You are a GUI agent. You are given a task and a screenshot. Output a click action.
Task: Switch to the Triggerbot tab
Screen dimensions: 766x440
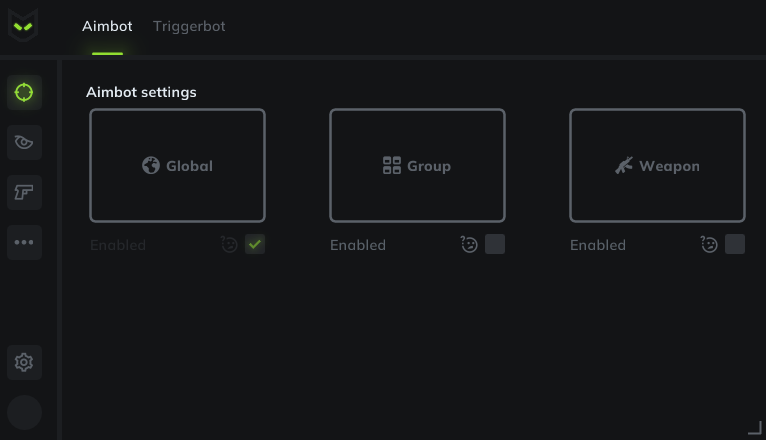pyautogui.click(x=189, y=26)
